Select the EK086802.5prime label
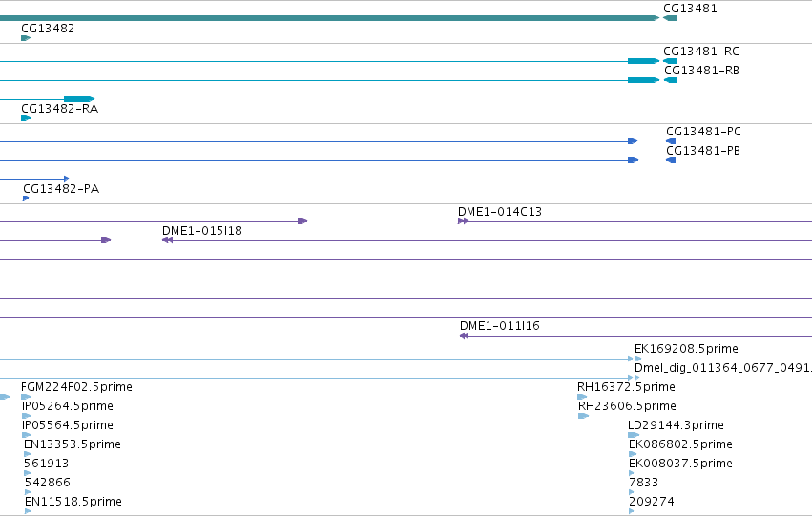This screenshot has height=516, width=812. (x=680, y=444)
